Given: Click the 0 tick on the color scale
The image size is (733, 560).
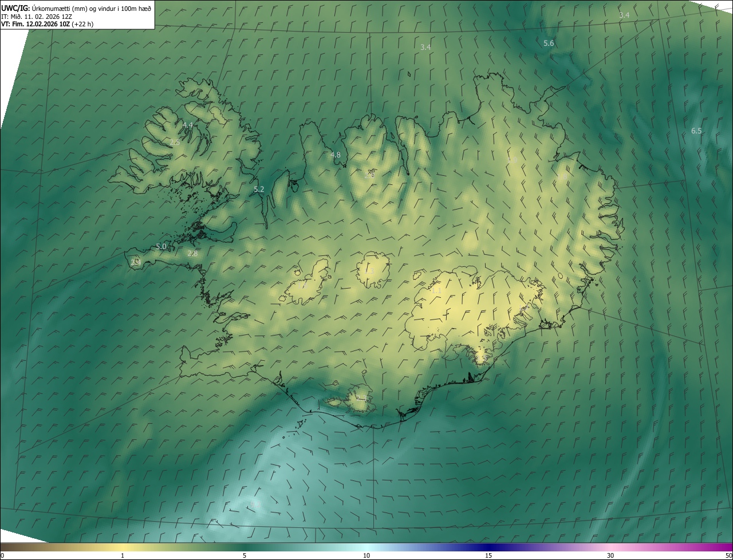Looking at the screenshot, I should (x=2, y=555).
